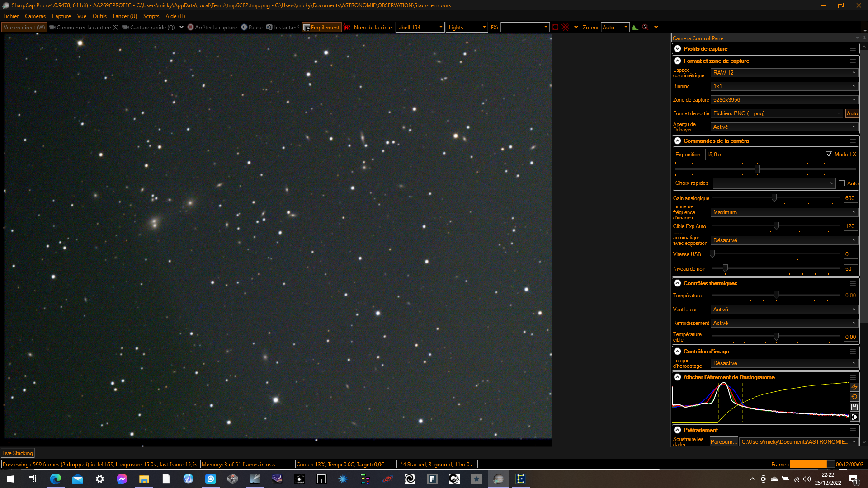Image resolution: width=868 pixels, height=488 pixels.
Task: Collapse the Contrôles thermiques section
Action: click(677, 283)
